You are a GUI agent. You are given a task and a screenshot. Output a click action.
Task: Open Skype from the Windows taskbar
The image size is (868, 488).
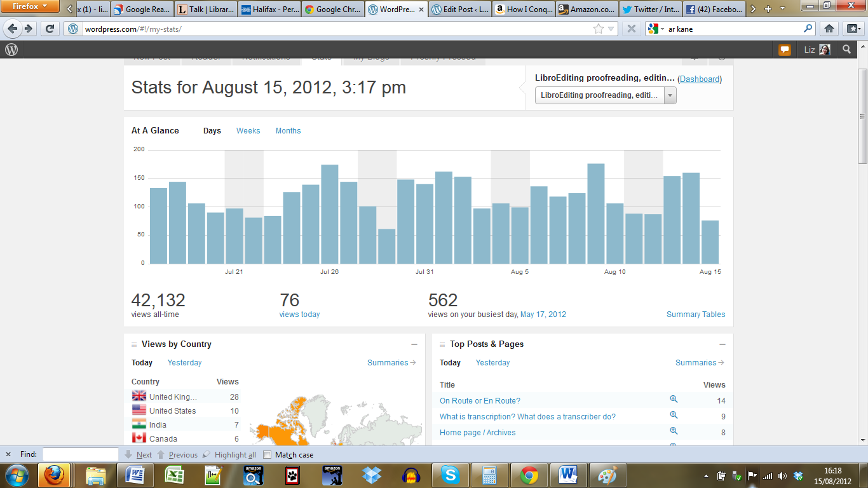point(450,475)
